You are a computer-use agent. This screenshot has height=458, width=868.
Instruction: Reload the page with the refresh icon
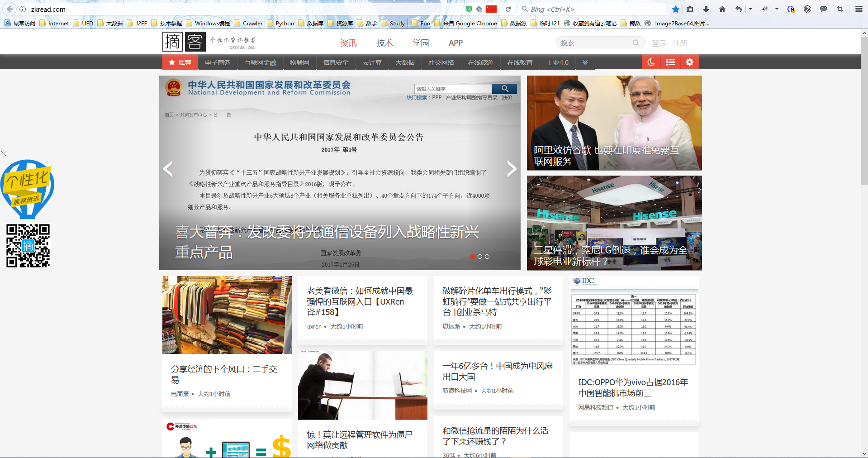pyautogui.click(x=508, y=9)
